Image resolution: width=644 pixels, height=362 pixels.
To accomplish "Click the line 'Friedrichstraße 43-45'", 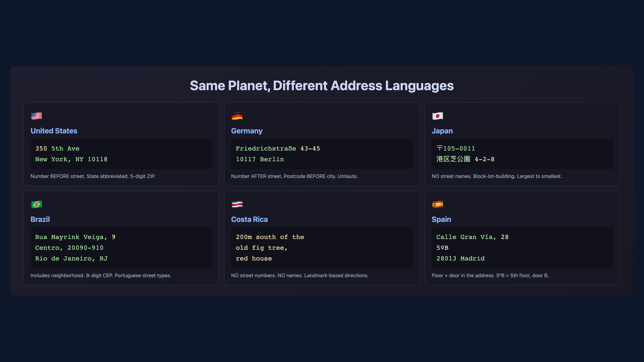I will [x=278, y=149].
